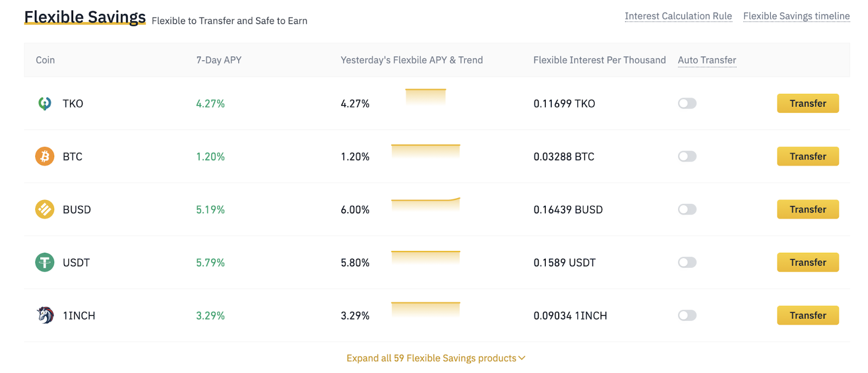
Task: Click the BUSD coin icon
Action: (x=45, y=209)
